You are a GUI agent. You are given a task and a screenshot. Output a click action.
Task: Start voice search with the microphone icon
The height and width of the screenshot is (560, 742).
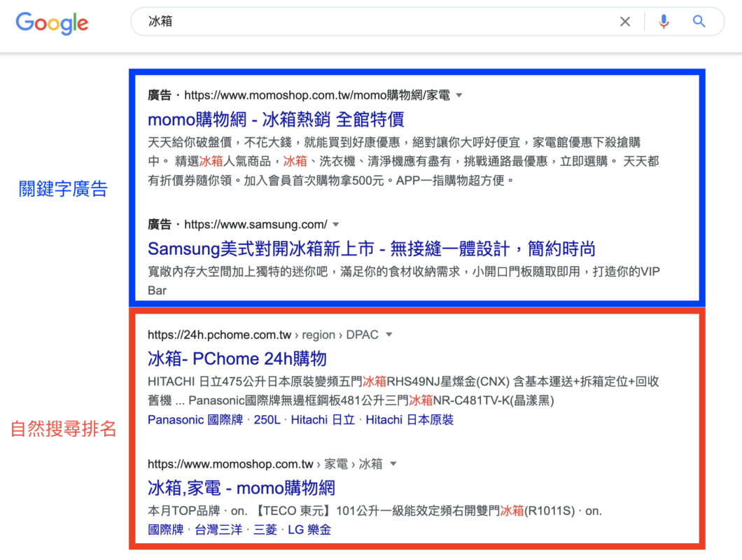point(664,21)
